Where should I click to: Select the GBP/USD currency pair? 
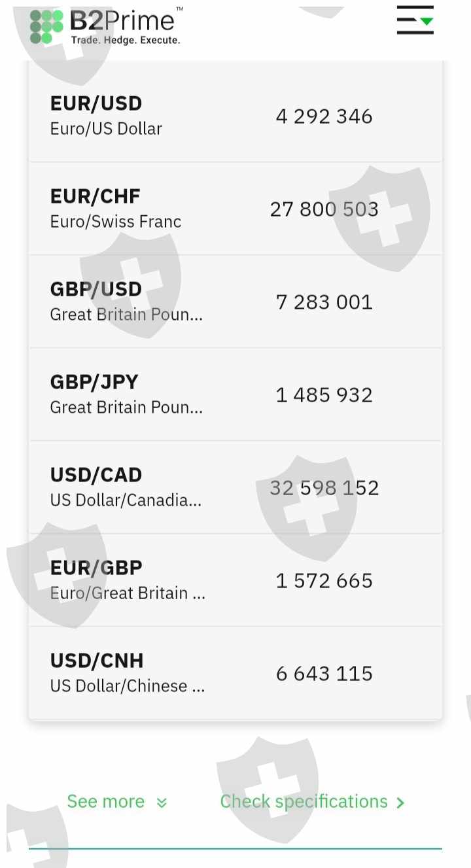[96, 289]
